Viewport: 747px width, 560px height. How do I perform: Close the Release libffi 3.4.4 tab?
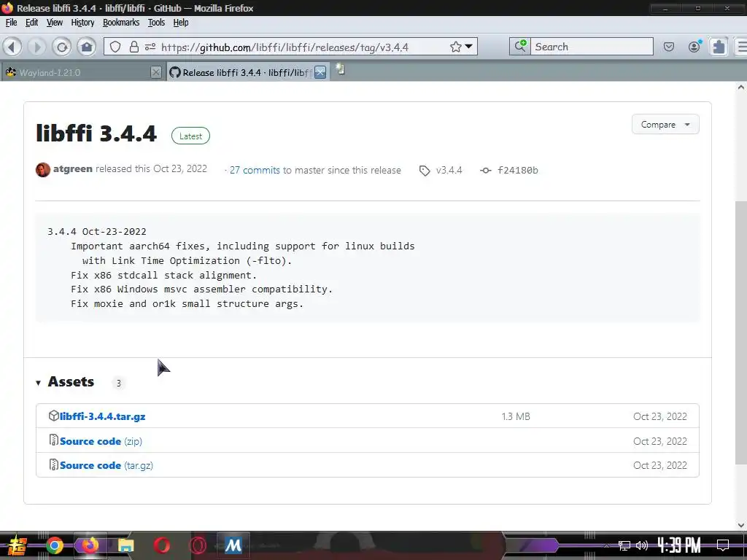pyautogui.click(x=321, y=72)
